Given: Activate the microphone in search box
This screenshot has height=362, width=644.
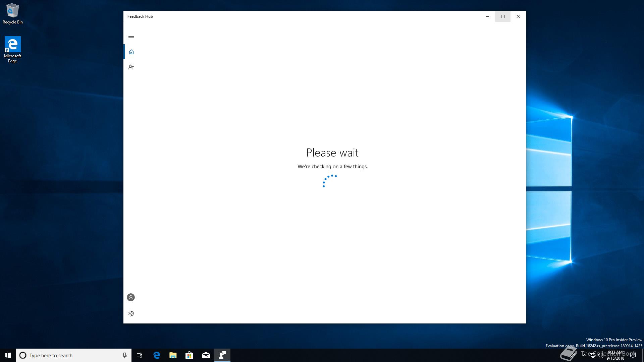Looking at the screenshot, I should point(124,355).
